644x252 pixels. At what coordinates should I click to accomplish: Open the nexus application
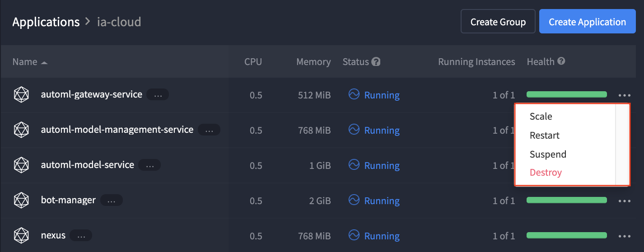pyautogui.click(x=53, y=235)
